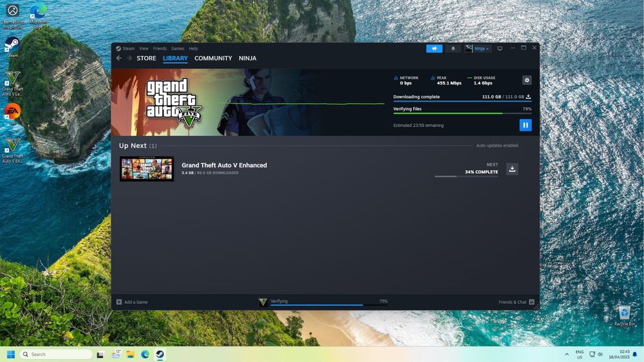Select the LIBRARY tab
The height and width of the screenshot is (362, 644).
point(175,59)
